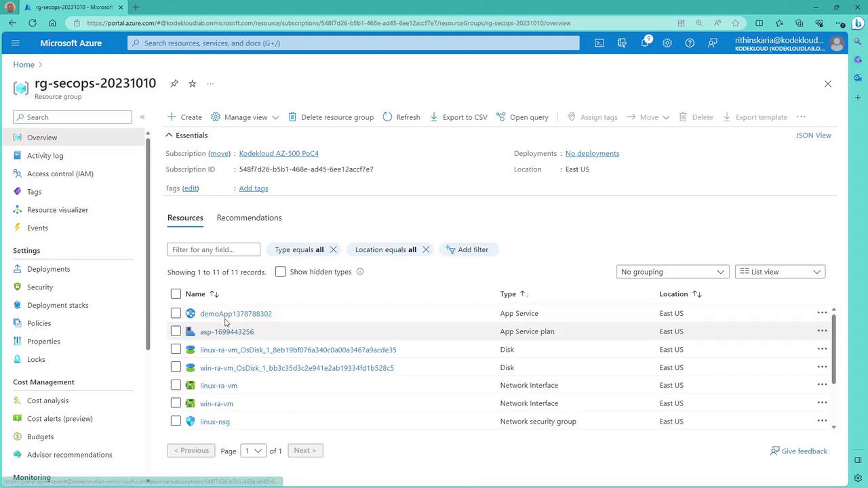Check the Show hidden types box
The height and width of the screenshot is (488, 868).
pos(280,272)
